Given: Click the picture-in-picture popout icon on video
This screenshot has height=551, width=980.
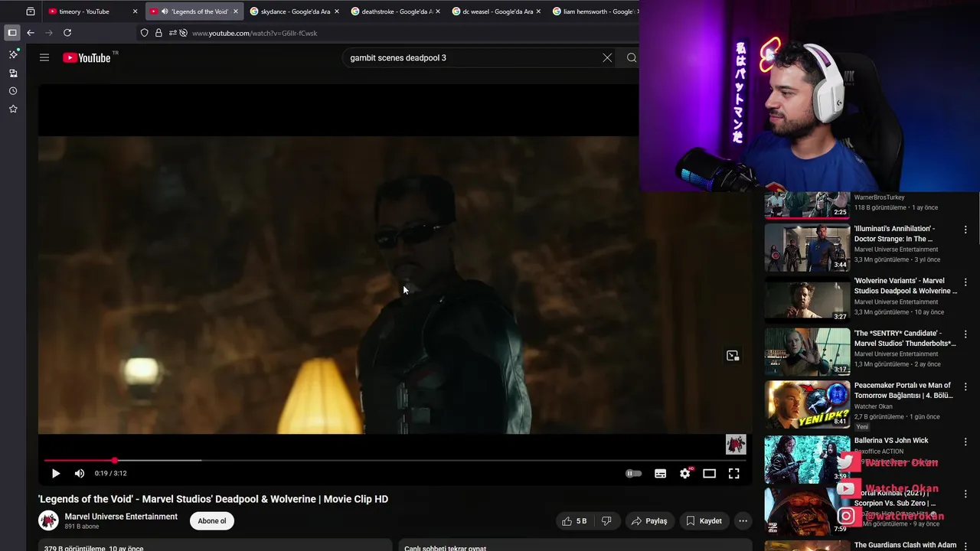Looking at the screenshot, I should pos(733,355).
